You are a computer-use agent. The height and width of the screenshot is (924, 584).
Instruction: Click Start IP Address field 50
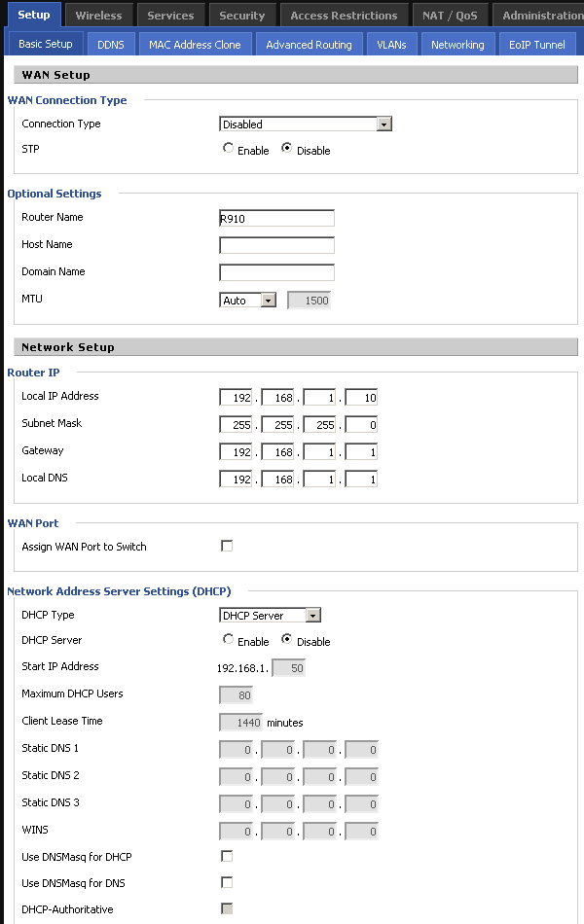289,667
